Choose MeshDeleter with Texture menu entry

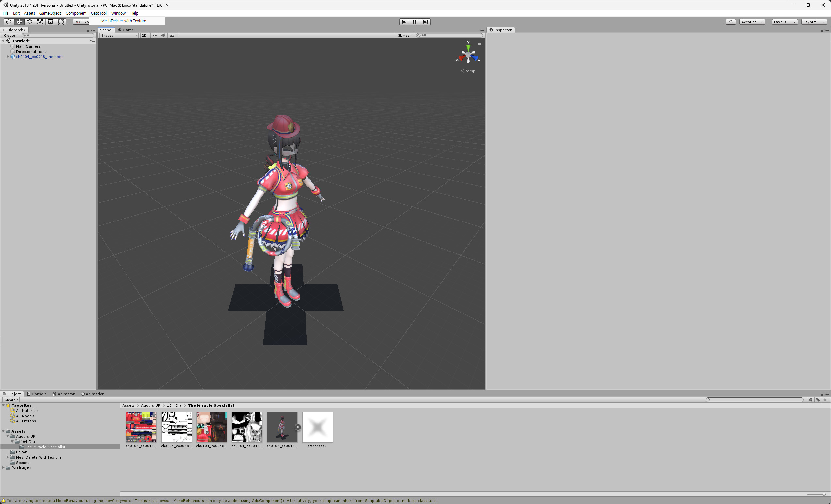click(123, 21)
